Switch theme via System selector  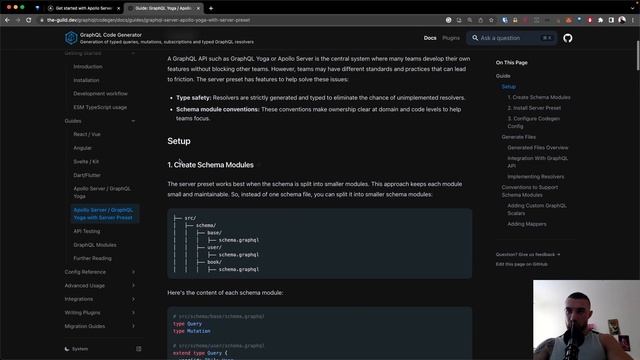[x=76, y=349]
